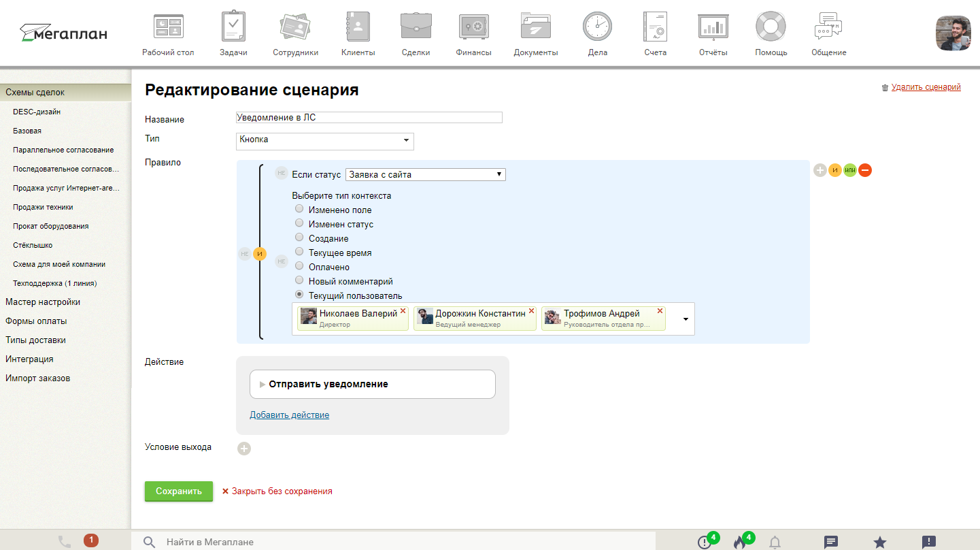Screen dimensions: 980x550
Task: Open the Дела clock icon
Action: [x=597, y=27]
